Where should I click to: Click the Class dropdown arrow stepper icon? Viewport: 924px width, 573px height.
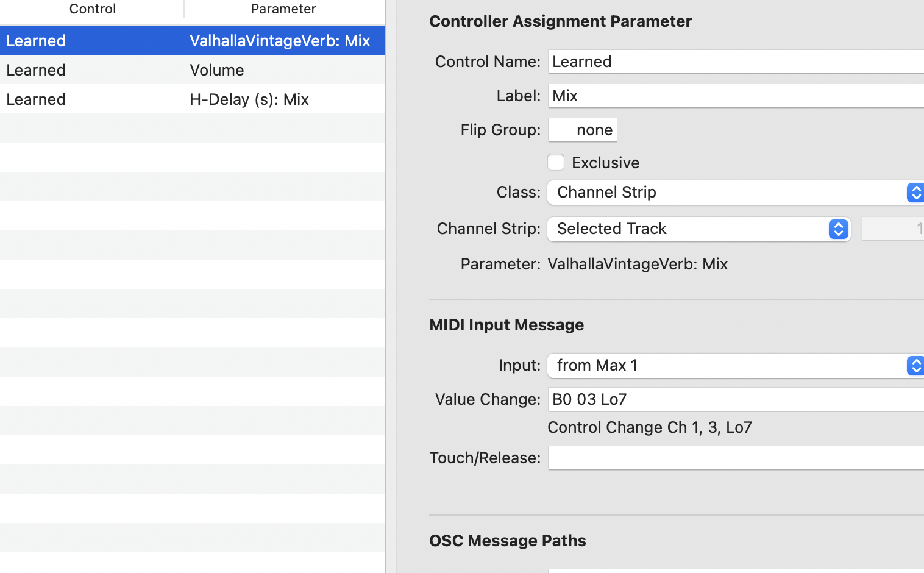(915, 193)
